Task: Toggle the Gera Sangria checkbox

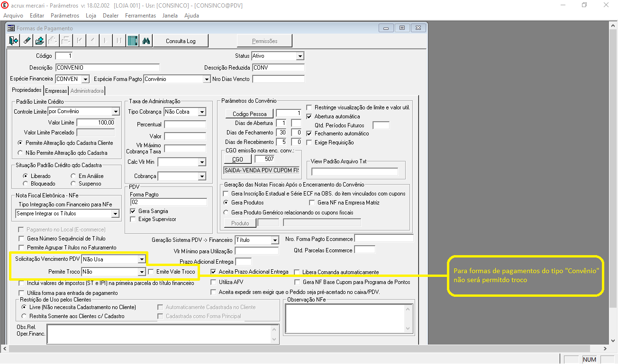Action: click(133, 211)
